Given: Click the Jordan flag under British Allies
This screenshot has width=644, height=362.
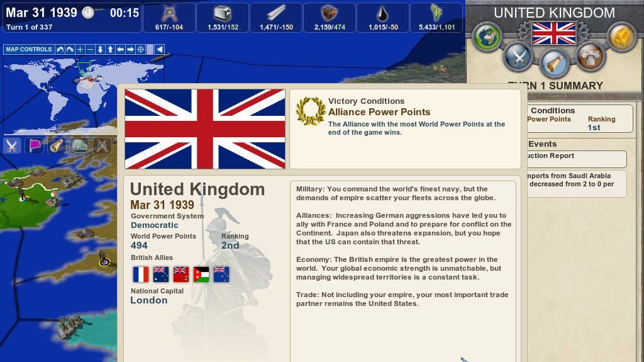Looking at the screenshot, I should point(201,274).
